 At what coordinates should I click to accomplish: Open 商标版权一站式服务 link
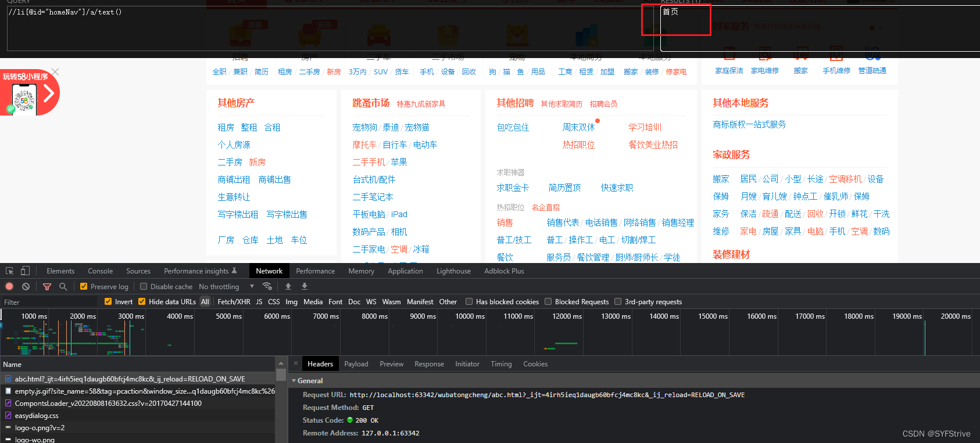(749, 124)
